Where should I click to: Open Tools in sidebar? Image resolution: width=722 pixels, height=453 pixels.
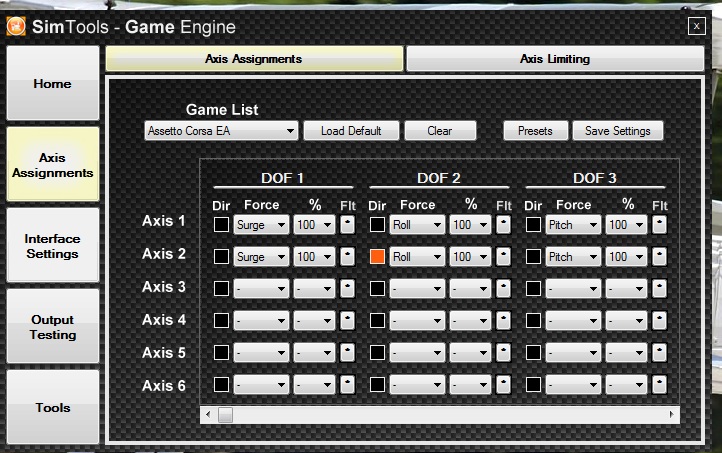[x=52, y=407]
